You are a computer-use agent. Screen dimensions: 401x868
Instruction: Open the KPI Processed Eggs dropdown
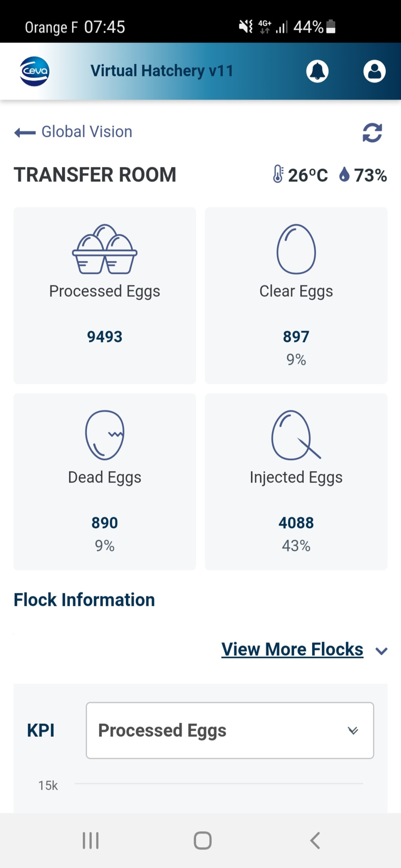click(230, 730)
